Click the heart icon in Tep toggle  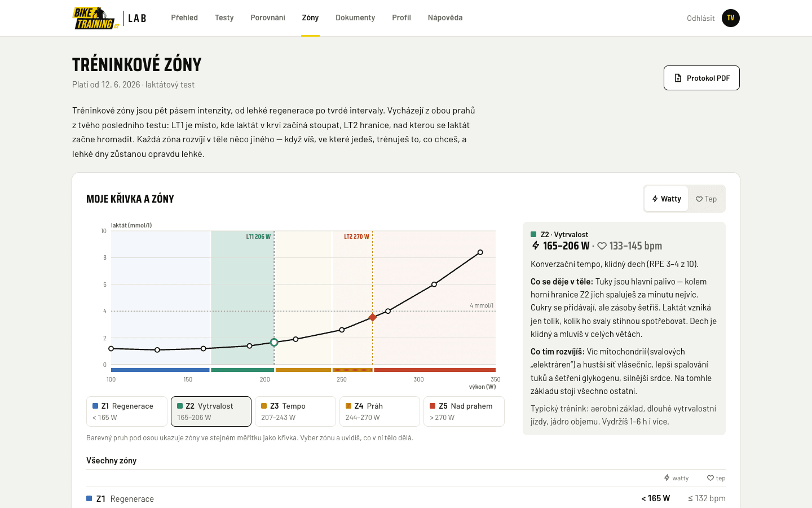(699, 199)
